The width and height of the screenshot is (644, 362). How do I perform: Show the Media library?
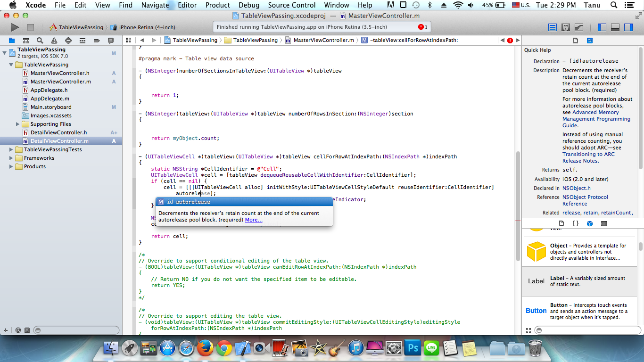click(604, 223)
